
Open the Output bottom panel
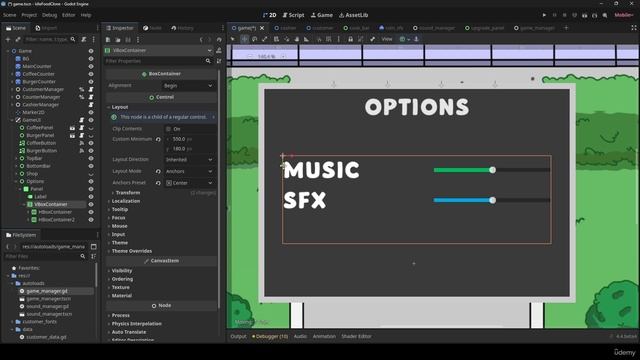(238, 337)
